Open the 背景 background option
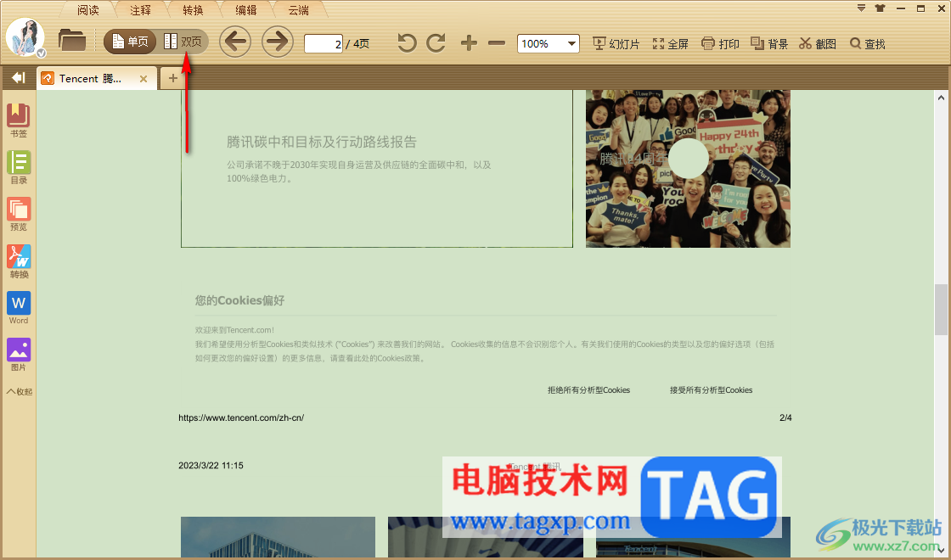Screen dimensions: 951x560 click(769, 43)
